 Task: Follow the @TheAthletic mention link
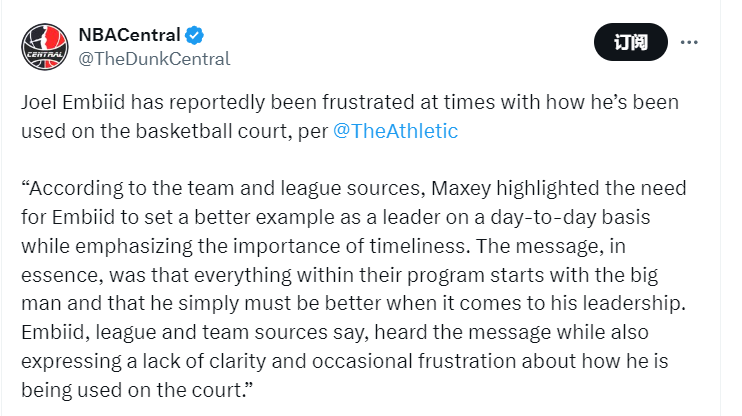tap(395, 131)
